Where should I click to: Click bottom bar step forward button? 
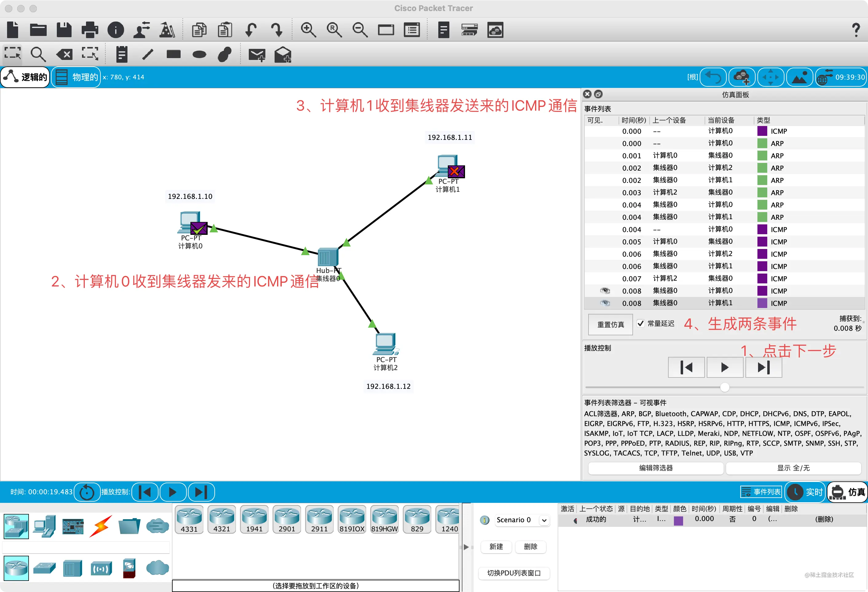[201, 492]
